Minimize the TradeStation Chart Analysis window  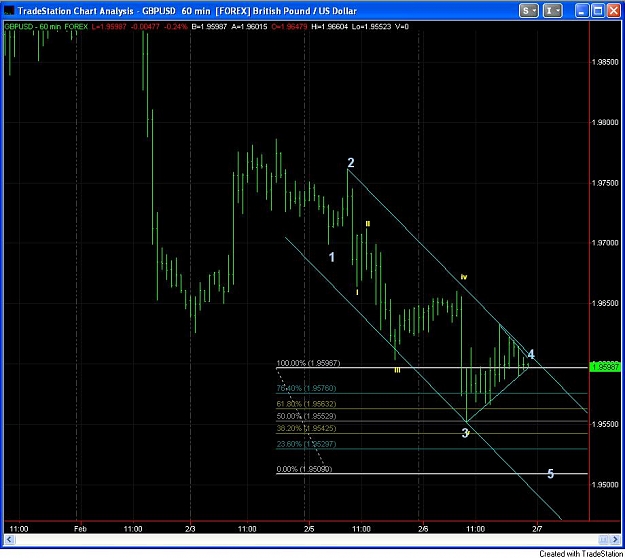click(582, 11)
